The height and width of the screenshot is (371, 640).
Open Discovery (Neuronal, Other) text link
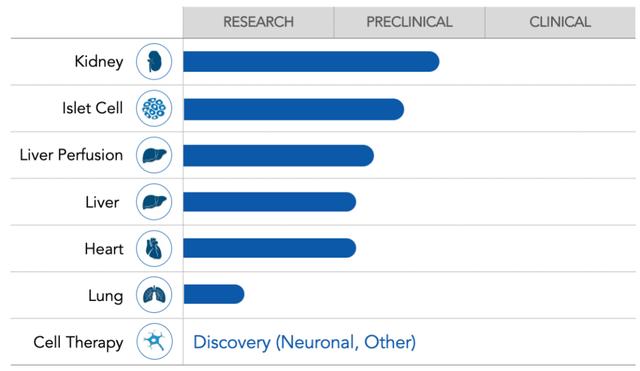(x=304, y=342)
